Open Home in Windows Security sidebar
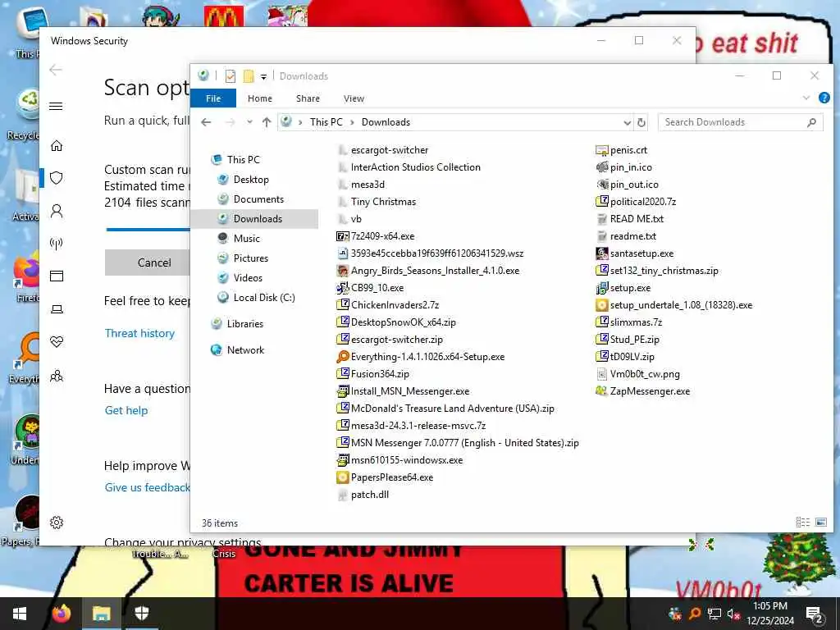Viewport: 840px width, 630px height. (x=57, y=146)
